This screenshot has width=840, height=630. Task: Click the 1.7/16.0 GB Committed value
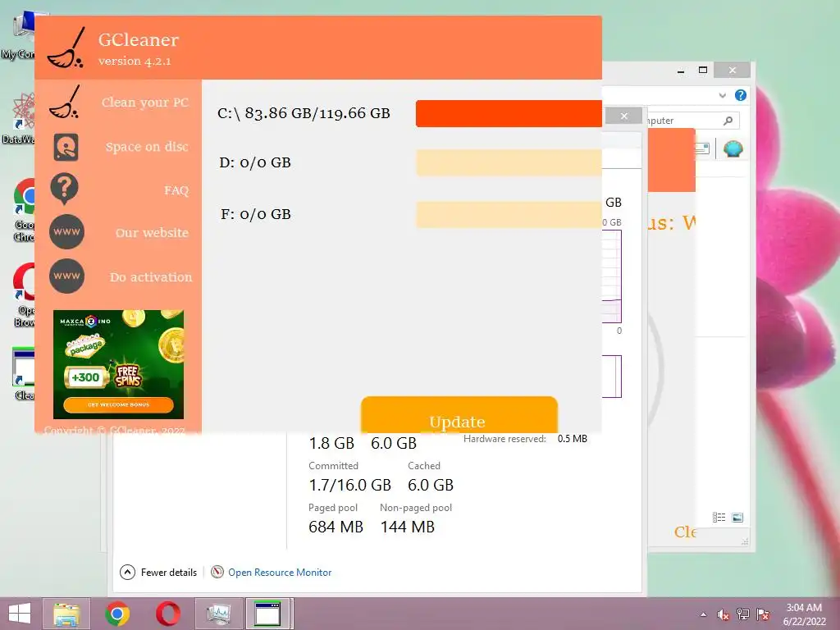click(x=349, y=486)
